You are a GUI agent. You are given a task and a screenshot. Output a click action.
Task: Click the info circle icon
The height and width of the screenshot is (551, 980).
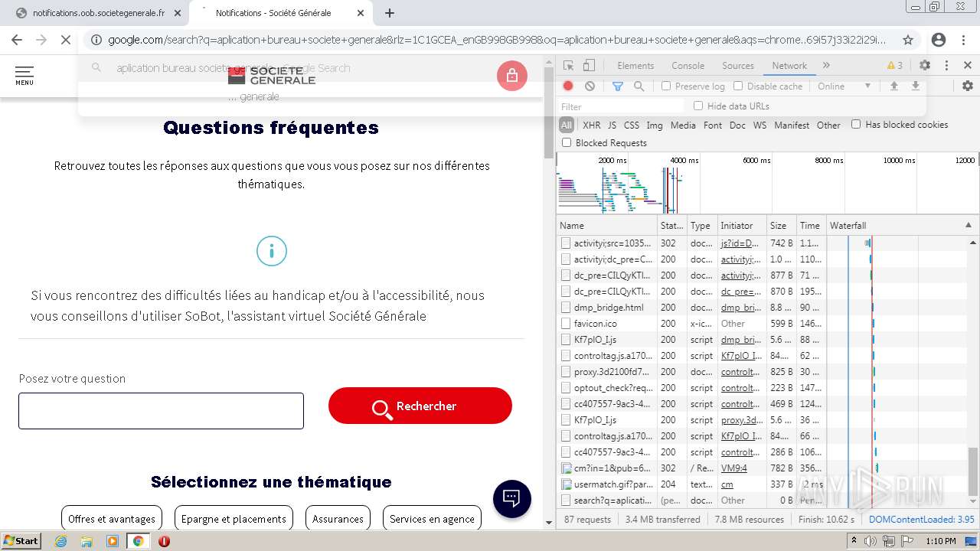[x=271, y=251]
